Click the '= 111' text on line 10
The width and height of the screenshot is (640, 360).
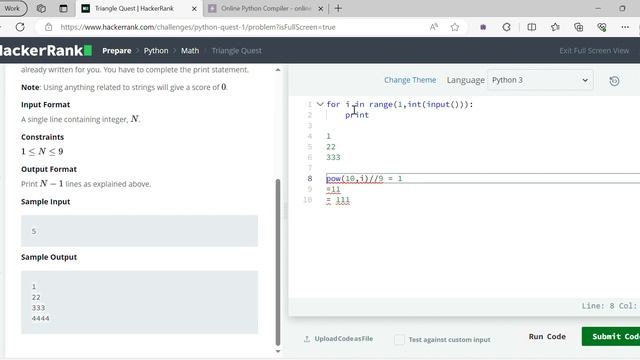pyautogui.click(x=338, y=200)
